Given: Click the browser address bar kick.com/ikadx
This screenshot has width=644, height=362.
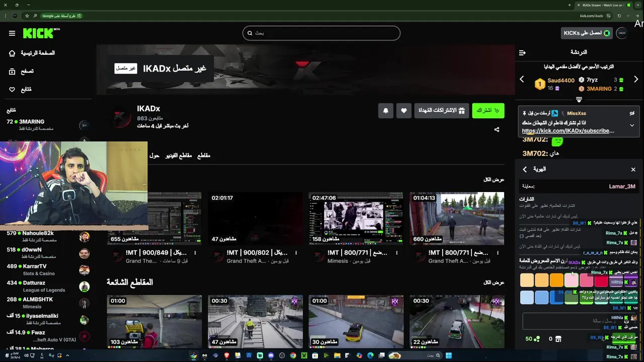Looking at the screenshot, I should 592,16.
